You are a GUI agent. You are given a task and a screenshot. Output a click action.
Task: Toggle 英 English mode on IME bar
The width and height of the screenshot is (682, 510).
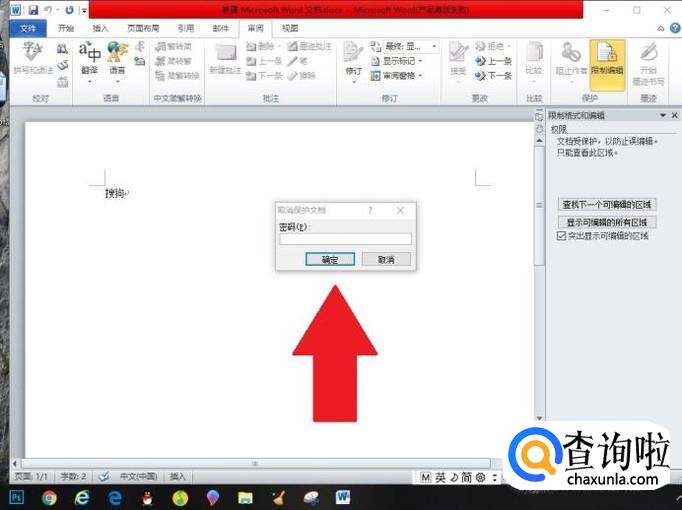pyautogui.click(x=440, y=477)
